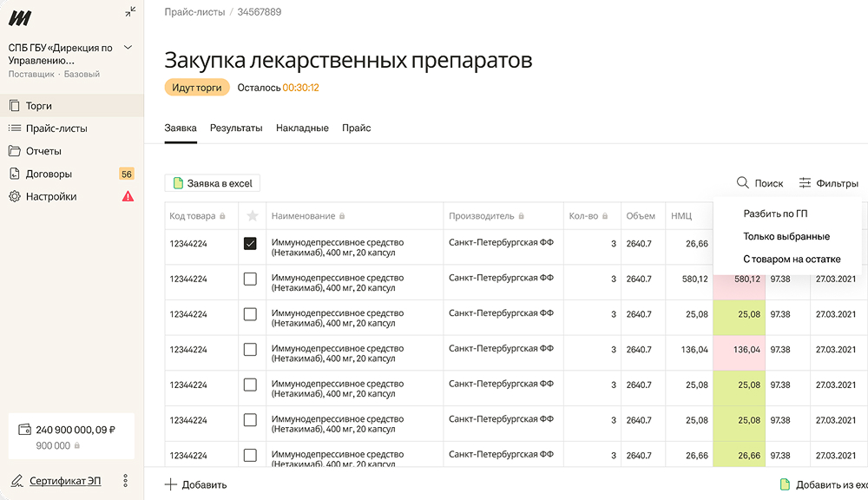Click the pink 580,12 price cell
Screen dimensions: 868x500
(x=738, y=280)
